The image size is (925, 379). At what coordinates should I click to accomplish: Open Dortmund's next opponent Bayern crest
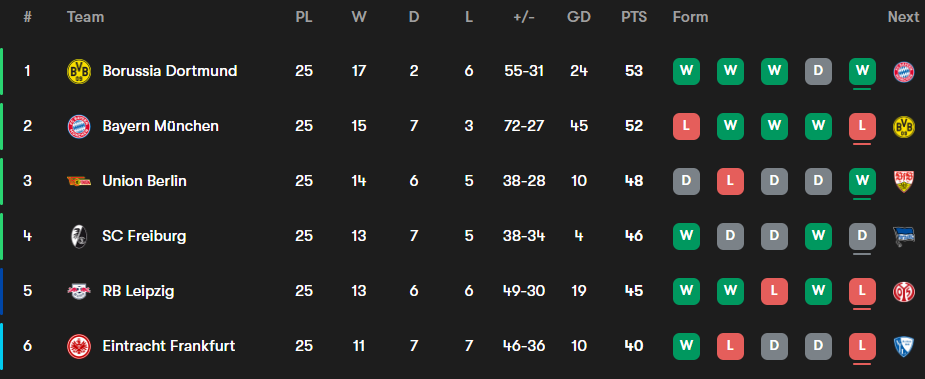904,71
